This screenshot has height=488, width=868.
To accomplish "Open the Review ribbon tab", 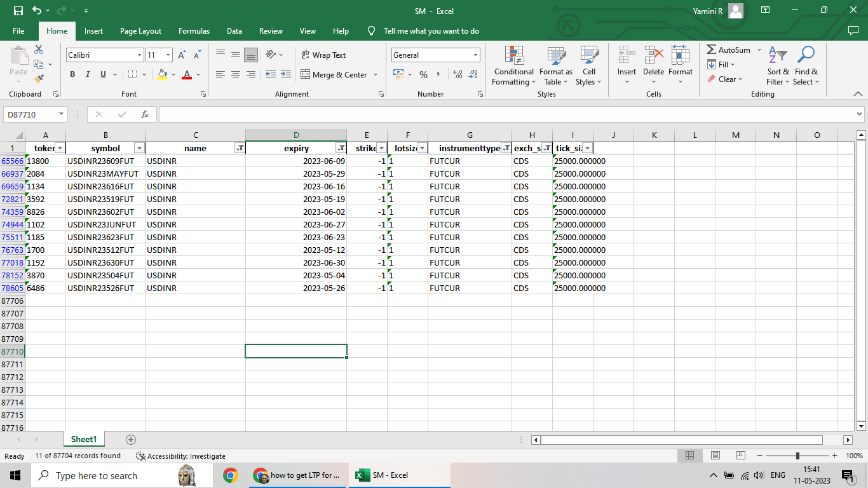I will click(271, 31).
